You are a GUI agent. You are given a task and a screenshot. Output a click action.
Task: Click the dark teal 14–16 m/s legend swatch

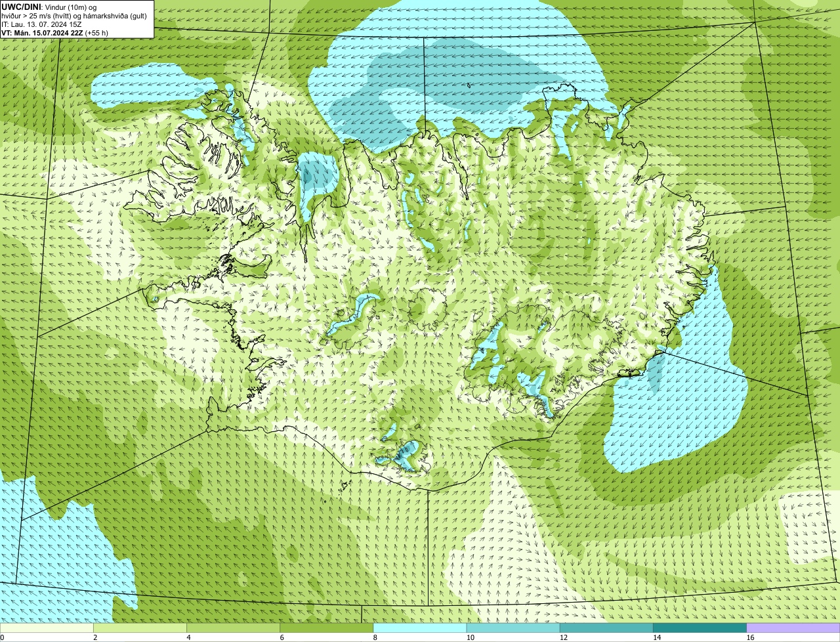click(700, 628)
